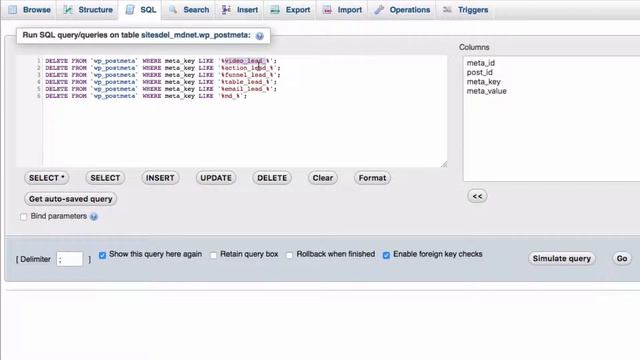Click the query line with '%video_lead_%'

point(161,61)
